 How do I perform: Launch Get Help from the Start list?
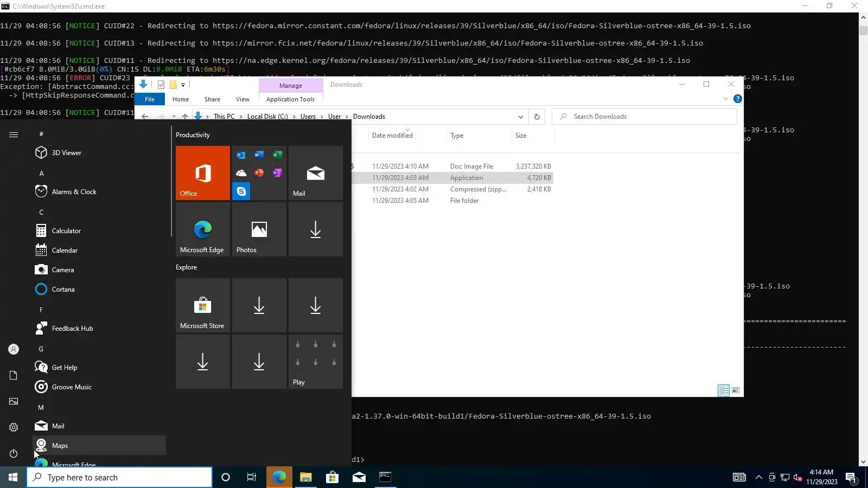point(99,368)
